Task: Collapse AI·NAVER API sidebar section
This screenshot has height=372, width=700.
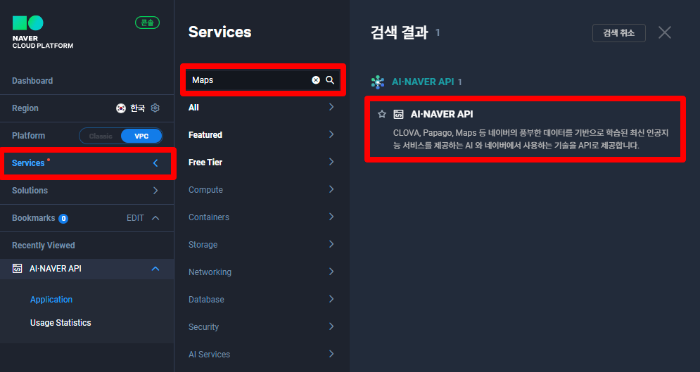Action: click(x=155, y=269)
